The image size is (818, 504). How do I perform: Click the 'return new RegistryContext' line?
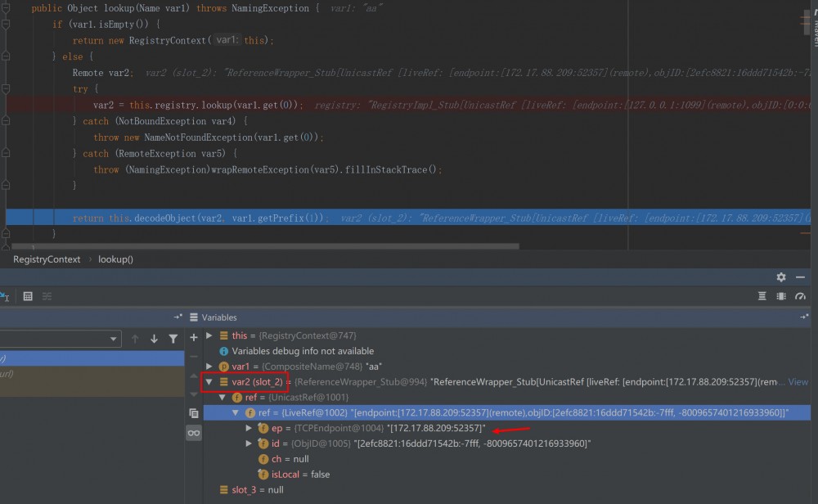pos(173,40)
